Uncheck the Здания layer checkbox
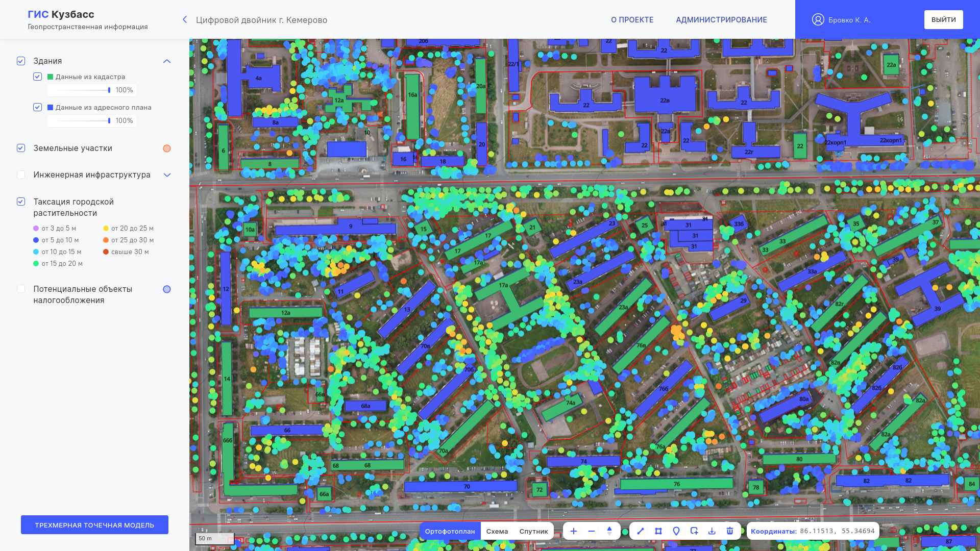The width and height of the screenshot is (980, 551). 21,61
